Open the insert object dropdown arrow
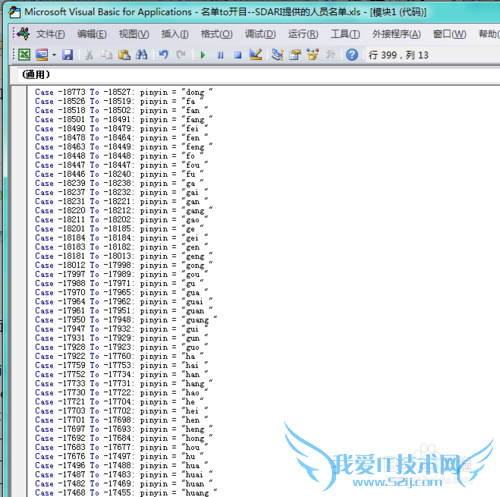 click(x=54, y=55)
